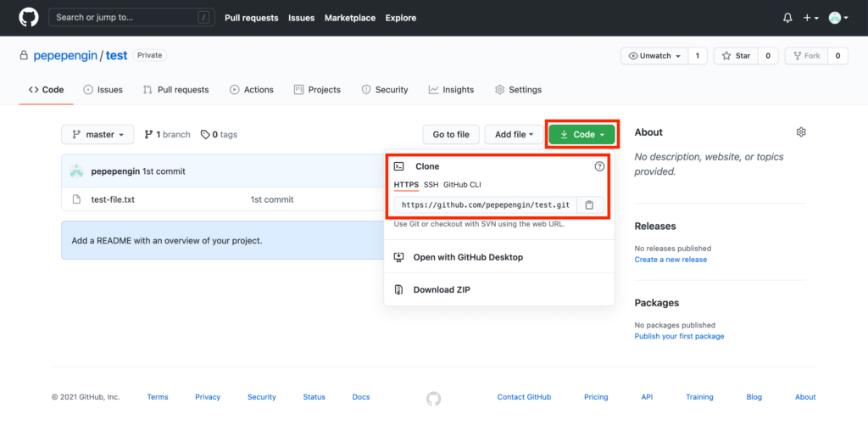Click the Unwatch dropdown button
This screenshot has width=868, height=448.
(x=654, y=56)
